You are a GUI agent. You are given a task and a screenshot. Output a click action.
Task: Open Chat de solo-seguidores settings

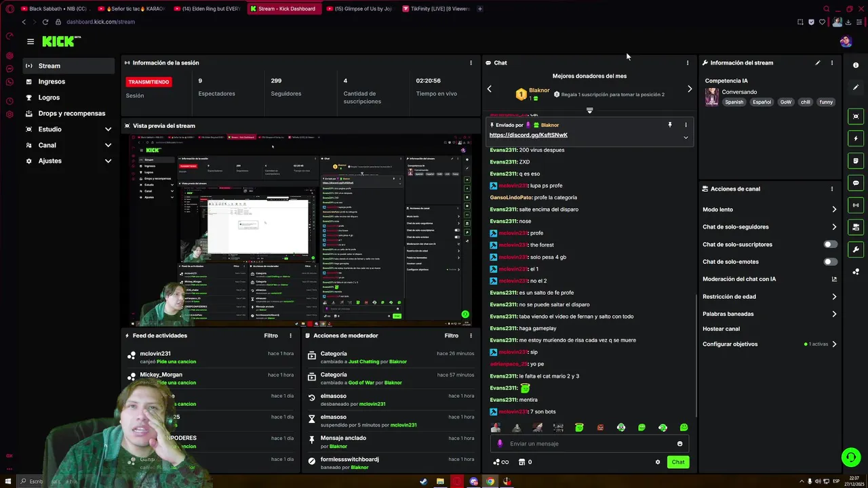click(770, 227)
